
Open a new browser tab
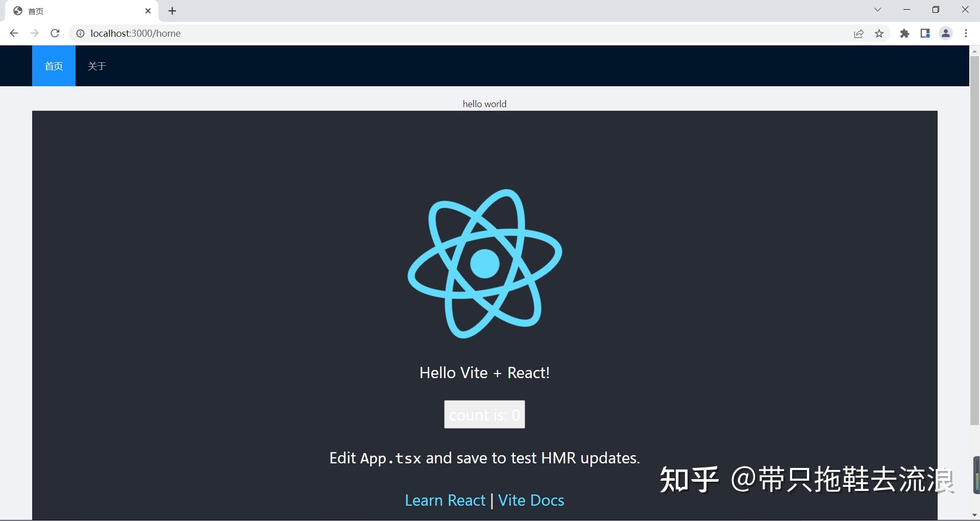click(172, 11)
